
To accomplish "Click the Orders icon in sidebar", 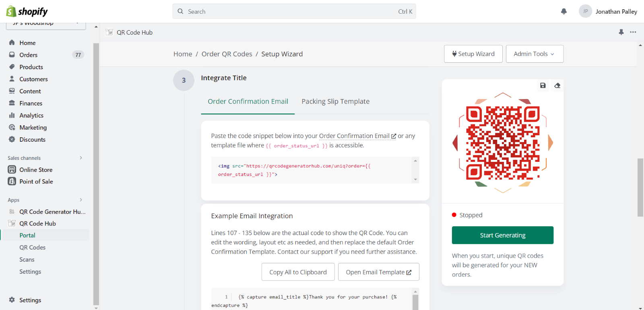I will (12, 55).
